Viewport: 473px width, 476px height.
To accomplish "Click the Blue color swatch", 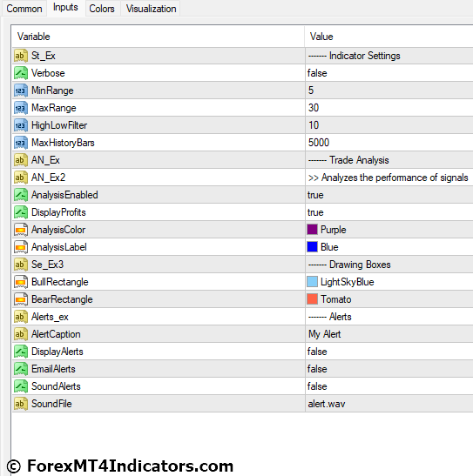I will tap(313, 247).
